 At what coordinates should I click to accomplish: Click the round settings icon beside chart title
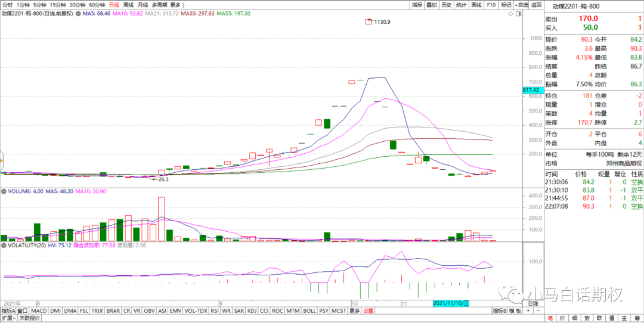tap(76, 13)
